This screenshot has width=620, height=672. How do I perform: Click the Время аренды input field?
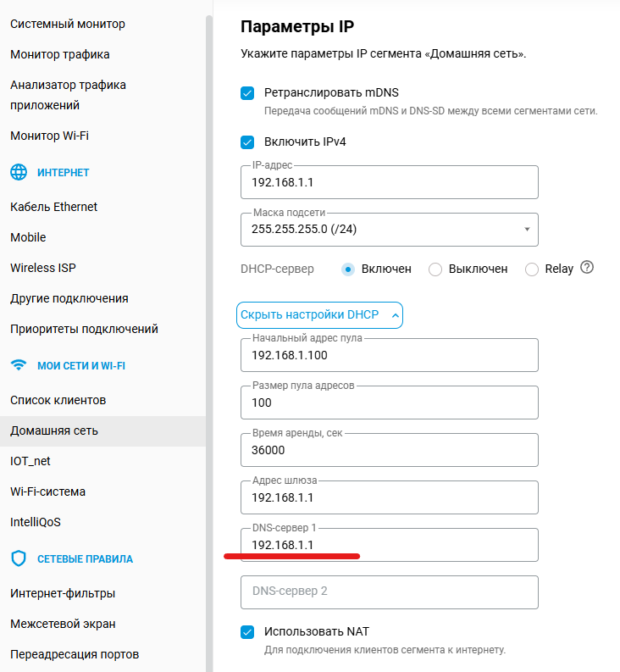pyautogui.click(x=390, y=450)
